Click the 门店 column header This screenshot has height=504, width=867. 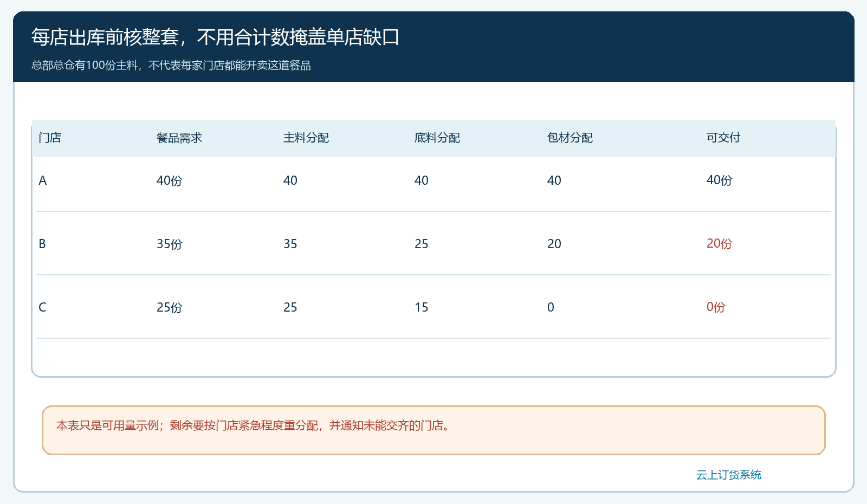click(50, 138)
